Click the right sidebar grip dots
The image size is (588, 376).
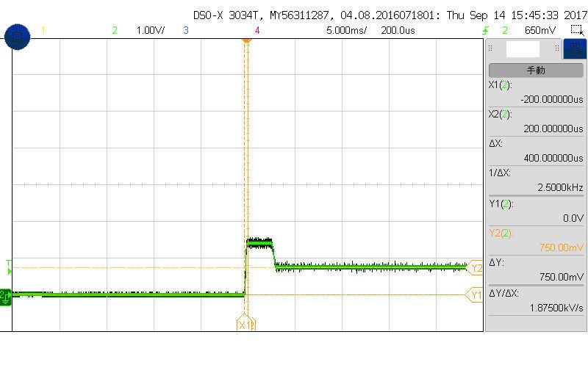tap(557, 48)
